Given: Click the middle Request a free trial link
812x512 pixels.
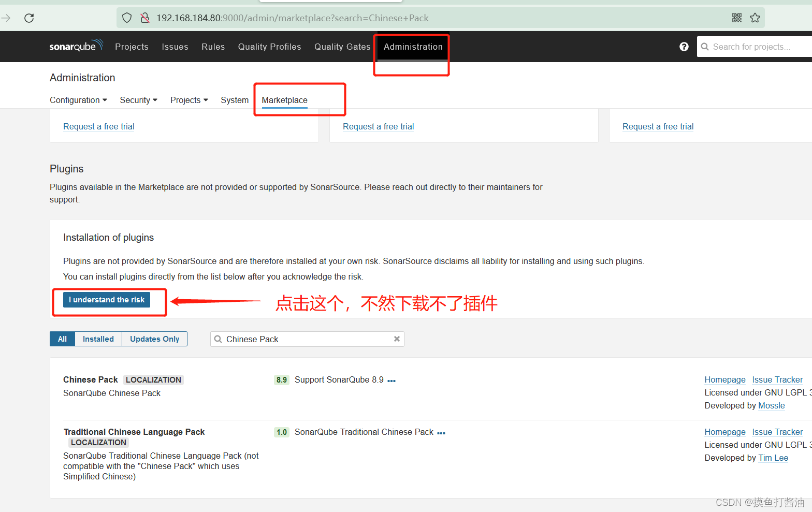Looking at the screenshot, I should pyautogui.click(x=379, y=126).
